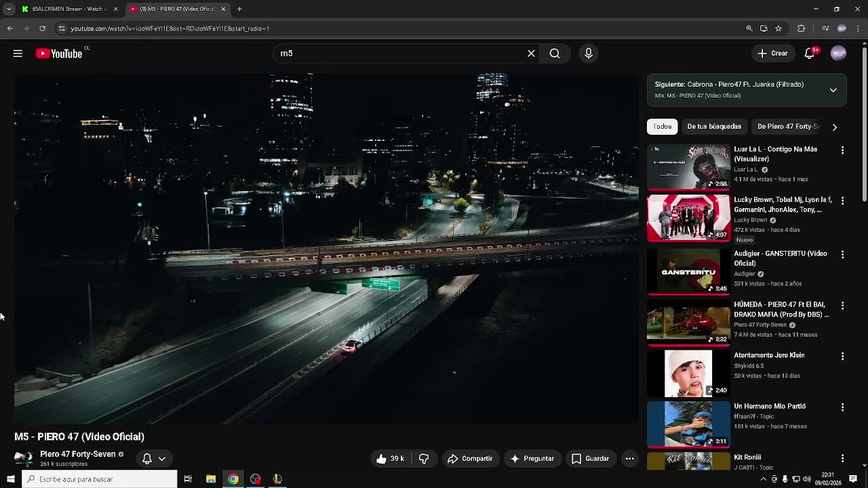Open HÚMEDA - PIERO 47 video title
868x488 pixels.
pyautogui.click(x=781, y=310)
